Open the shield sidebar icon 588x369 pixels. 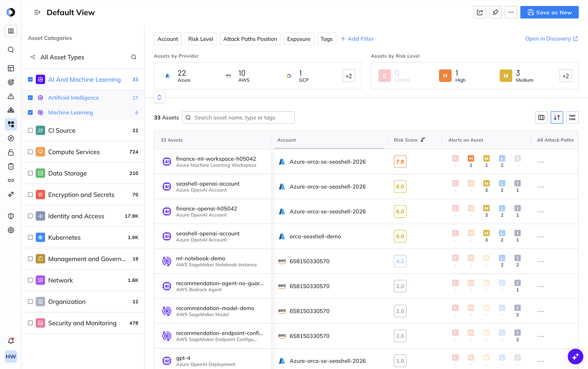(11, 216)
